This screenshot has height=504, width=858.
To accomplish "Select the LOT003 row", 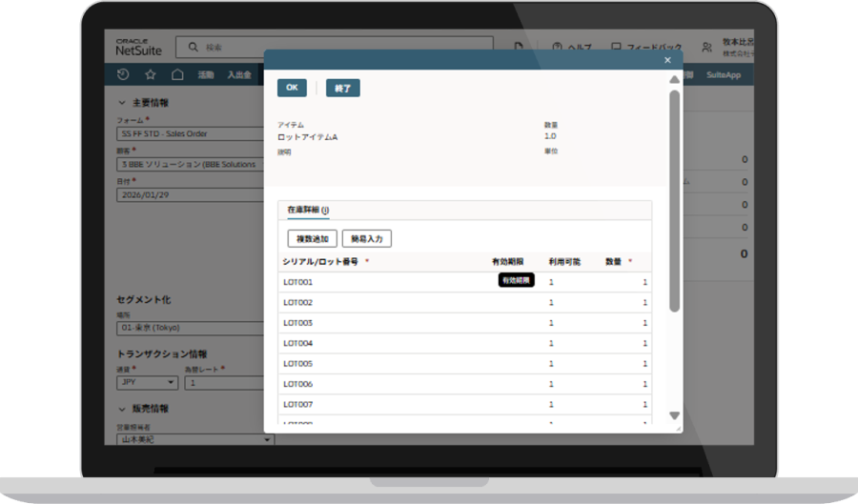I will [464, 323].
